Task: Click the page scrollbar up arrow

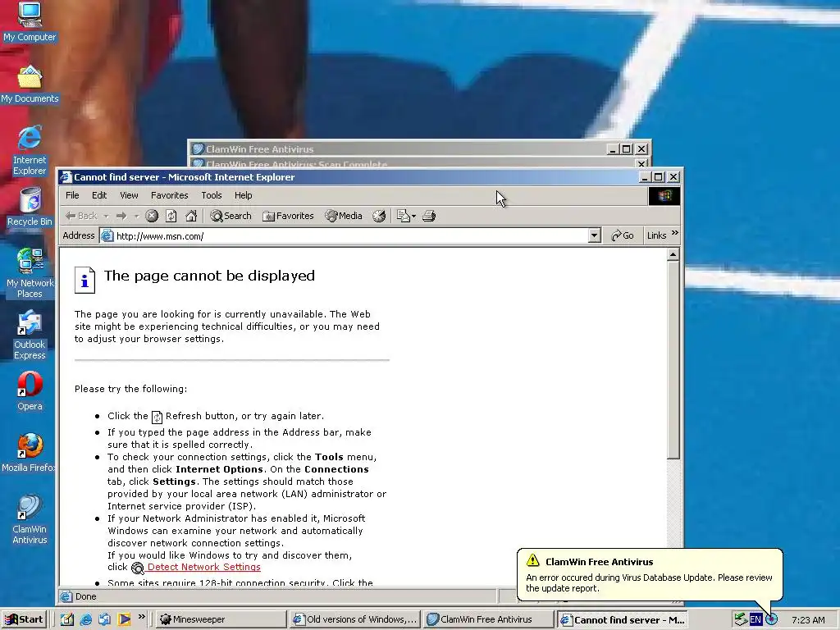Action: pyautogui.click(x=673, y=254)
